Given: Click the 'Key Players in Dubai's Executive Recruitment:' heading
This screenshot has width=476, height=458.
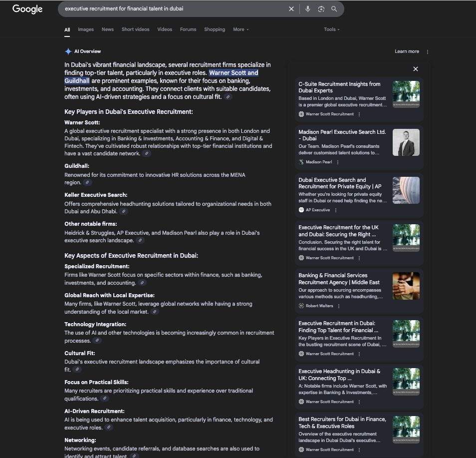Looking at the screenshot, I should [128, 112].
